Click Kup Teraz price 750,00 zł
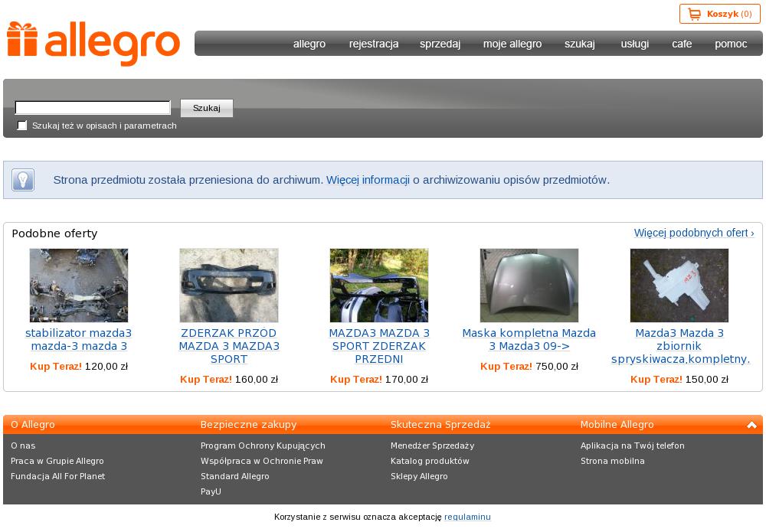 (529, 367)
